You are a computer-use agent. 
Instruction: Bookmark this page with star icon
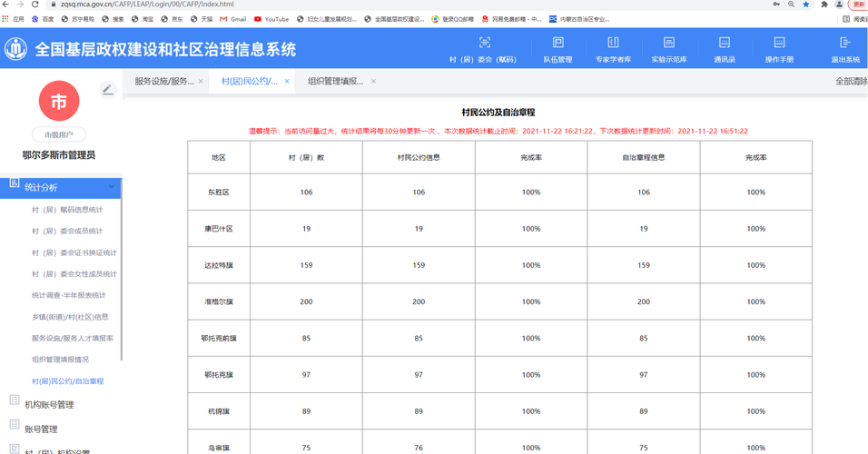click(806, 5)
